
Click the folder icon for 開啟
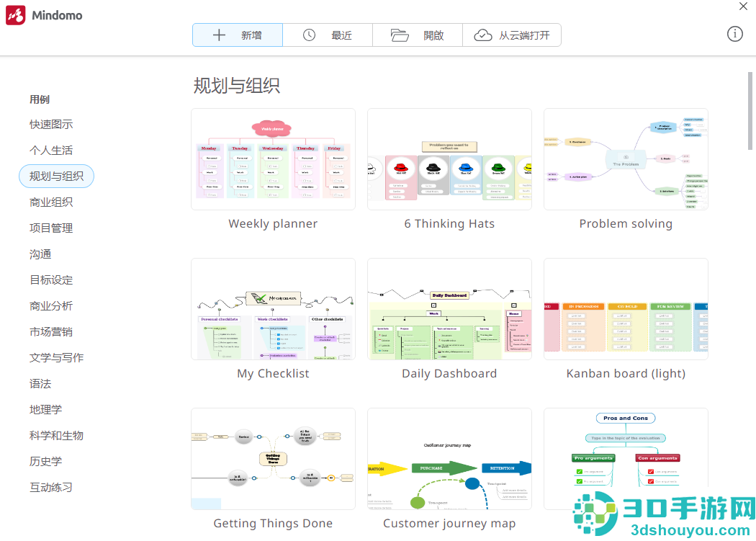point(400,35)
